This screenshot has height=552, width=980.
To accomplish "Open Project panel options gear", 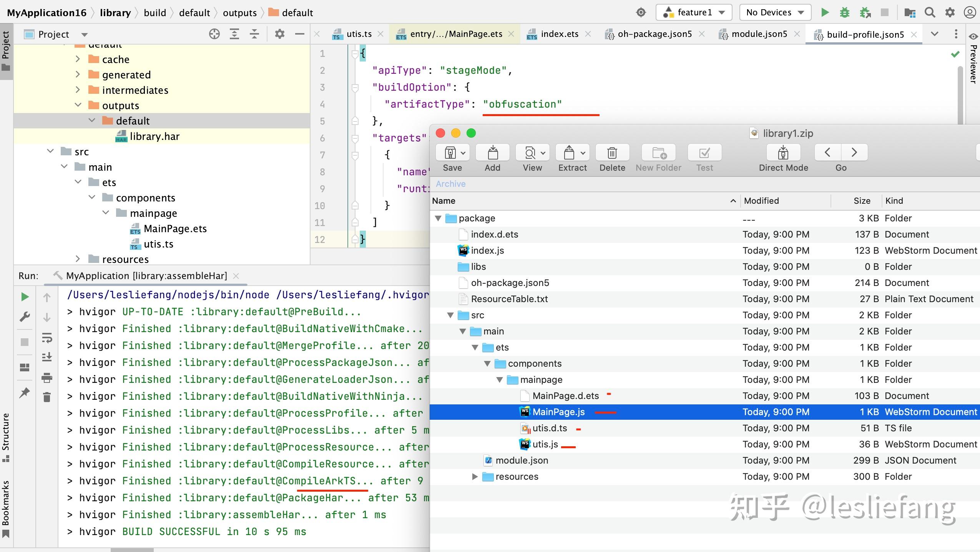I will [x=280, y=34].
